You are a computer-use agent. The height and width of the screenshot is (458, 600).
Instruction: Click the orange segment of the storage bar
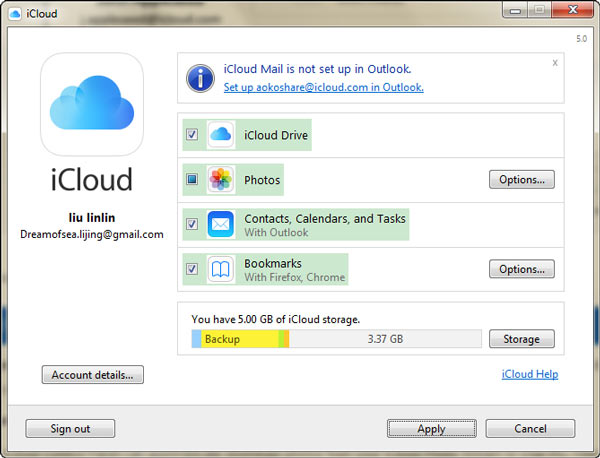coord(287,339)
